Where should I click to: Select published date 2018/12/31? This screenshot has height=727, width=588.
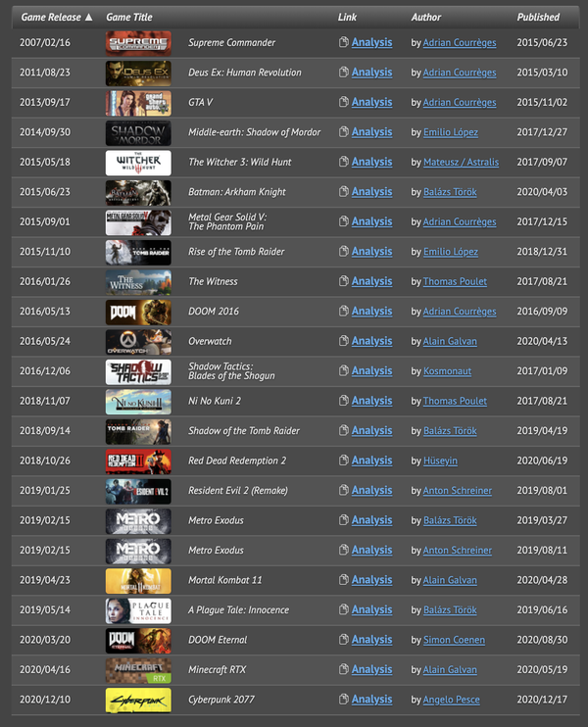[x=542, y=252]
